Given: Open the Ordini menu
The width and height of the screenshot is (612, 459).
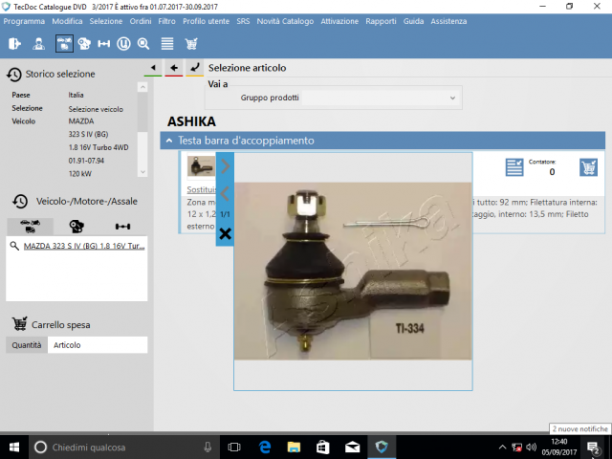Looking at the screenshot, I should pyautogui.click(x=141, y=21).
